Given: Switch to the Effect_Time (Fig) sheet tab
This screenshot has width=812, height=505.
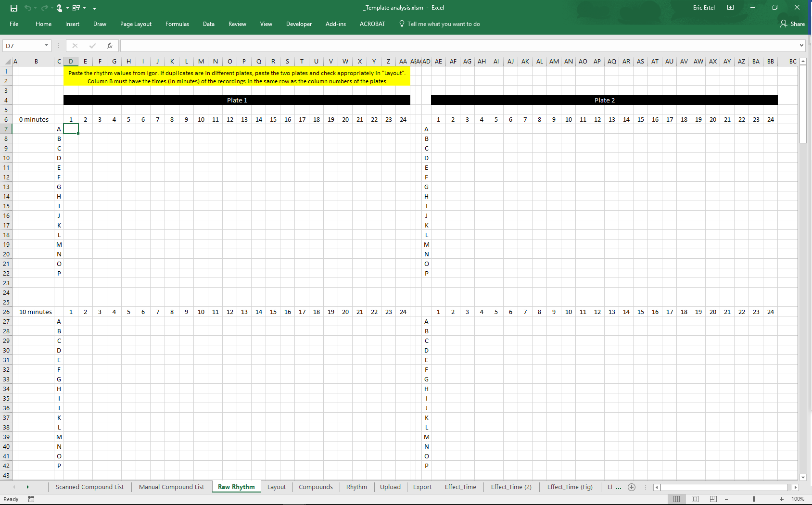Looking at the screenshot, I should pos(570,487).
